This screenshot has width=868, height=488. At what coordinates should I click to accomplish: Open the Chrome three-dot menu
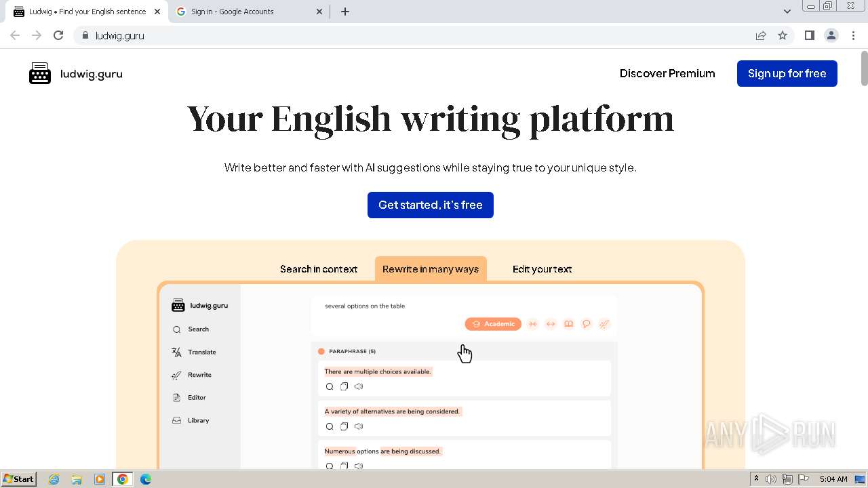tap(853, 35)
